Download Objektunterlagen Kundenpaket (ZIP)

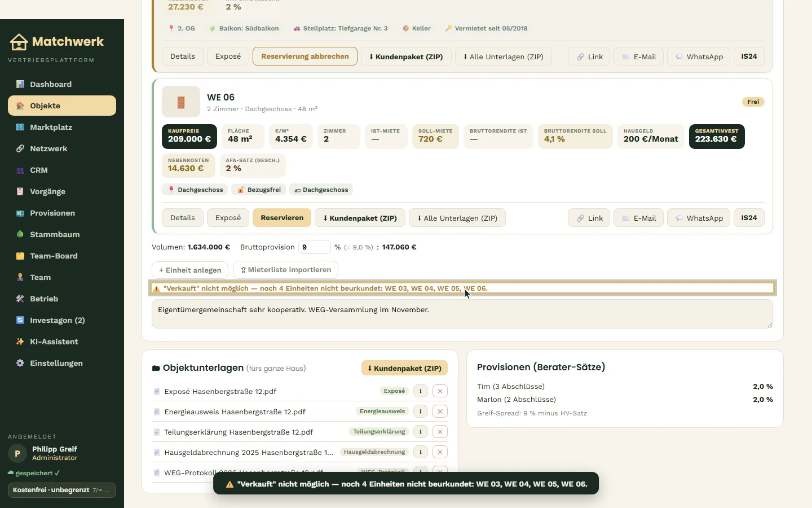click(x=405, y=368)
